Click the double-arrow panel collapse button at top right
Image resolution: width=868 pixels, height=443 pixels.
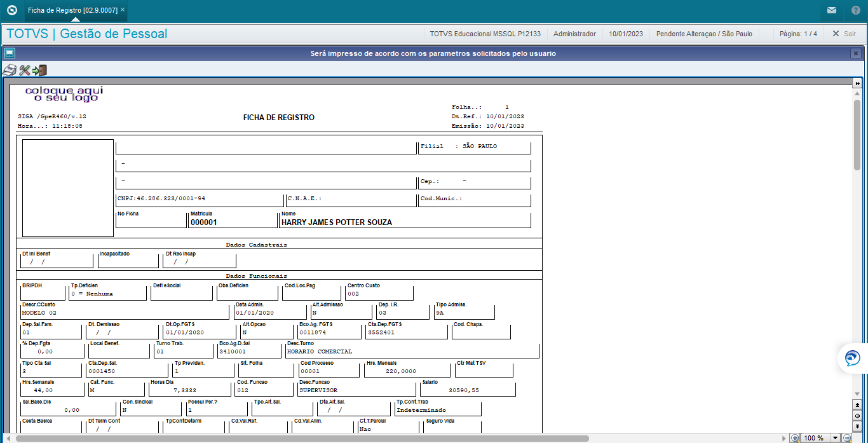pyautogui.click(x=857, y=84)
